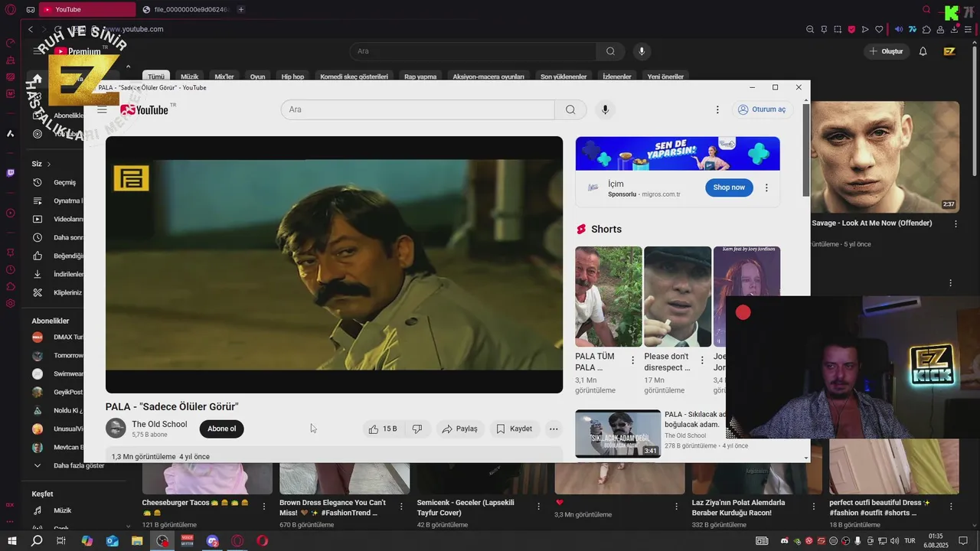Type in popup window Ara search field
This screenshot has width=980, height=551.
pyautogui.click(x=418, y=109)
